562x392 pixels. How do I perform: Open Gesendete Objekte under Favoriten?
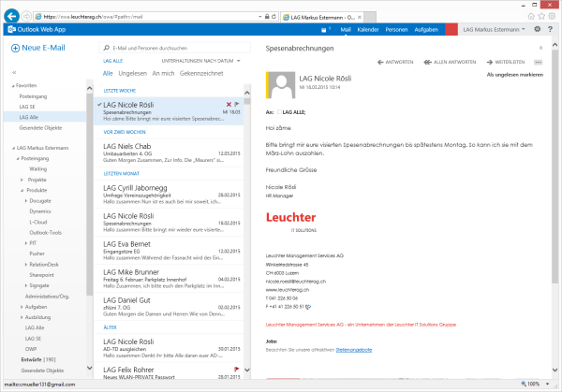tap(40, 128)
